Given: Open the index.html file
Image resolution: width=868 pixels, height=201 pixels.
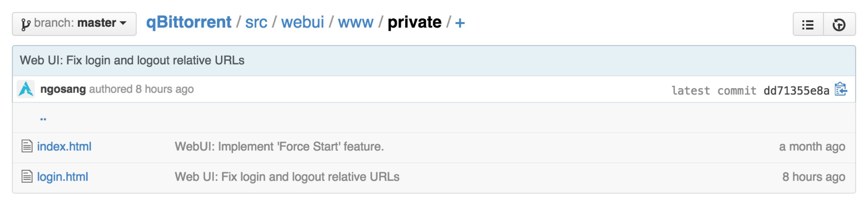Looking at the screenshot, I should click(64, 146).
